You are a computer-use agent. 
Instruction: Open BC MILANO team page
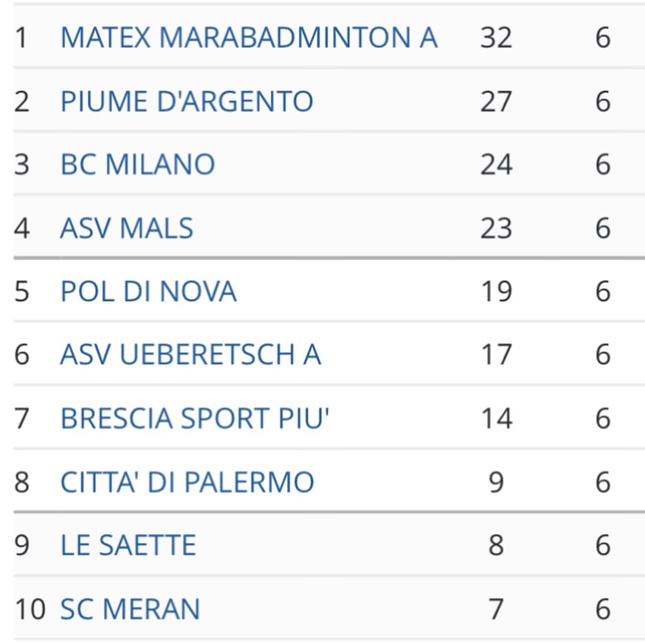coord(137,165)
